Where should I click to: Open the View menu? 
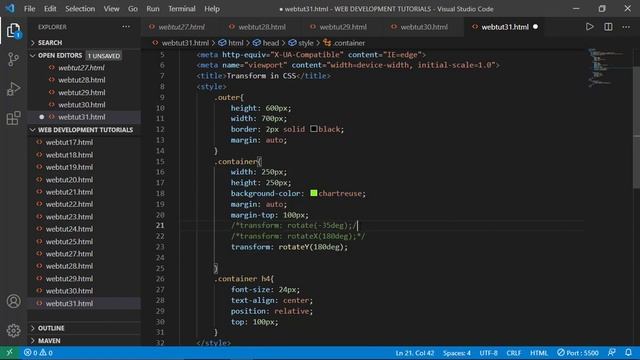click(x=111, y=9)
